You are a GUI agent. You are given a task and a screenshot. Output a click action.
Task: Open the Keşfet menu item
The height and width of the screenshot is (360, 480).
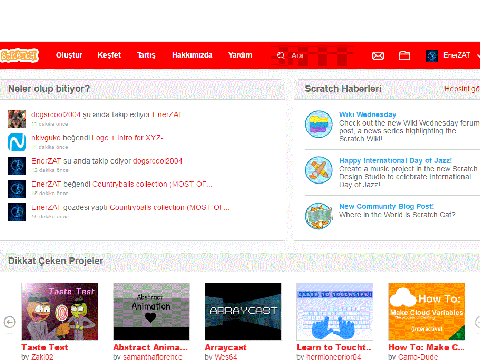pyautogui.click(x=109, y=55)
